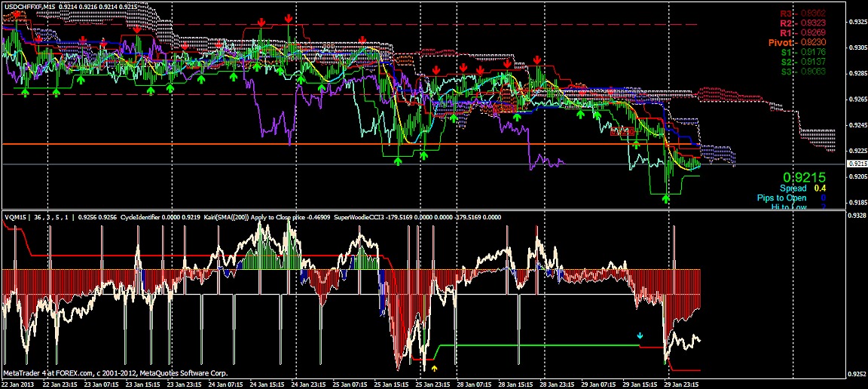Click the 29 Jan 23:15 time axis label
This screenshot has width=868, height=389.
point(681,384)
